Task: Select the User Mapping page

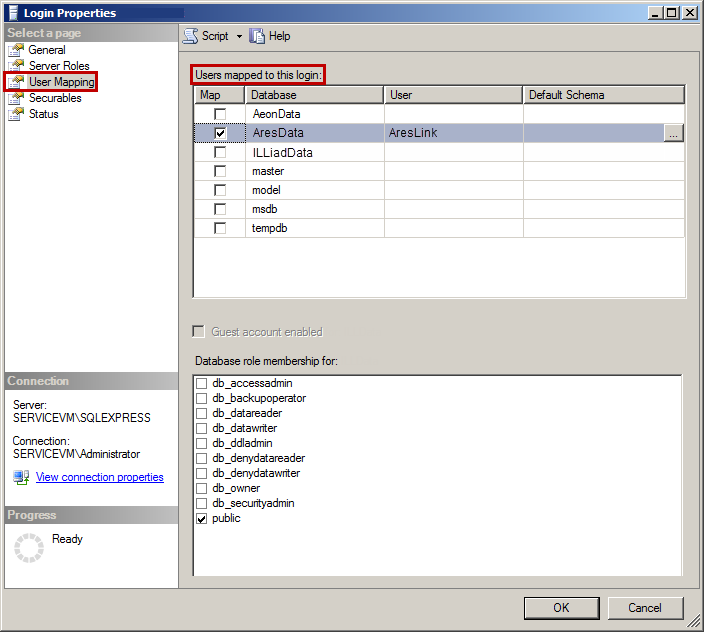Action: [61, 82]
